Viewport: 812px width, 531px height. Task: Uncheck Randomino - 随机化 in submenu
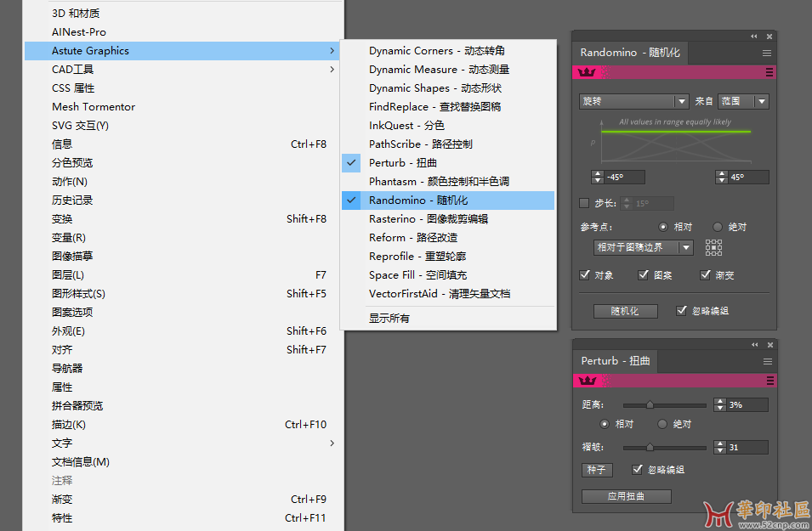pos(448,201)
